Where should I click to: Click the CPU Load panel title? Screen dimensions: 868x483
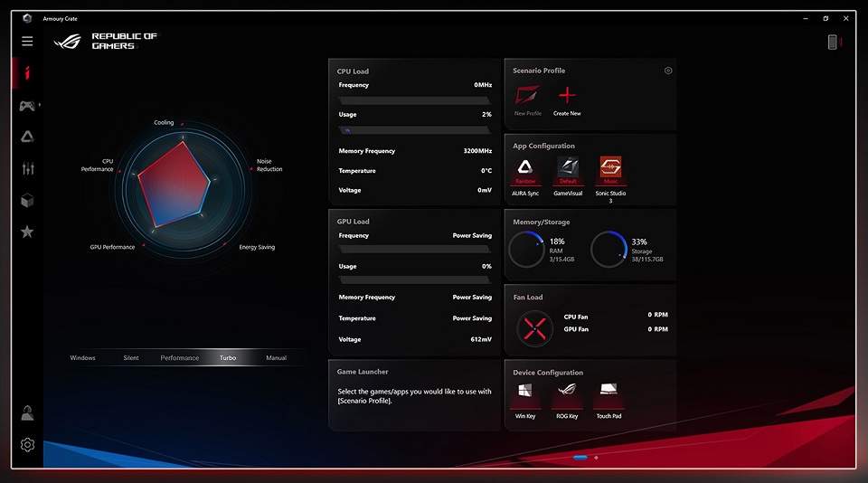[x=353, y=71]
